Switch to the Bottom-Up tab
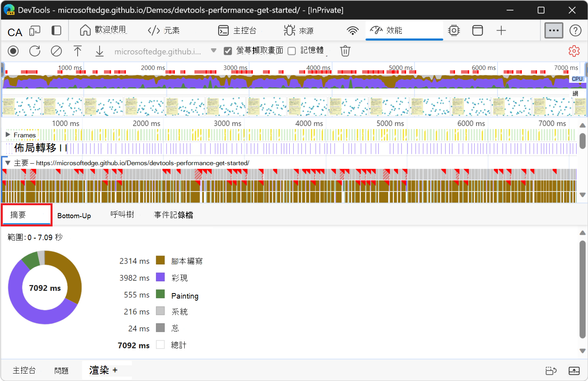 point(74,215)
